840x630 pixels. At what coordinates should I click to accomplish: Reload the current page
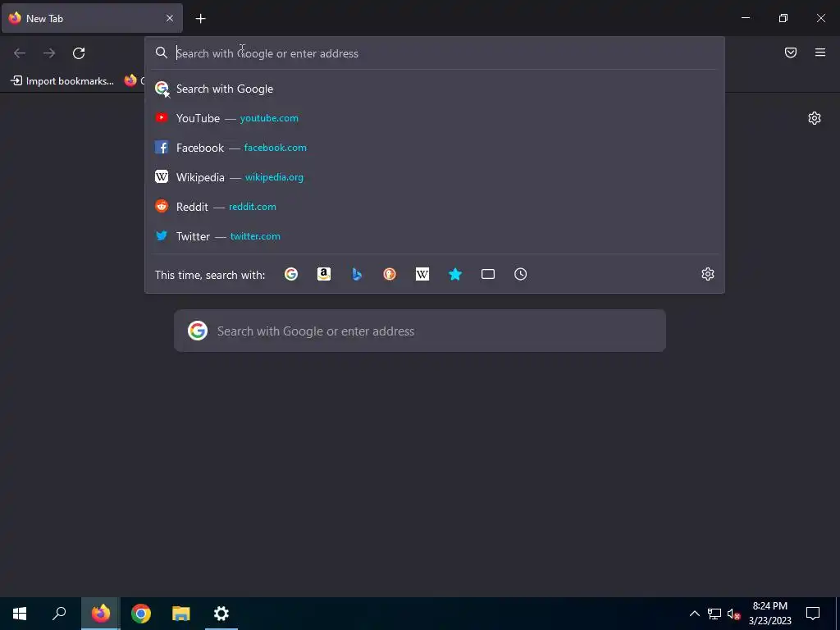[79, 53]
